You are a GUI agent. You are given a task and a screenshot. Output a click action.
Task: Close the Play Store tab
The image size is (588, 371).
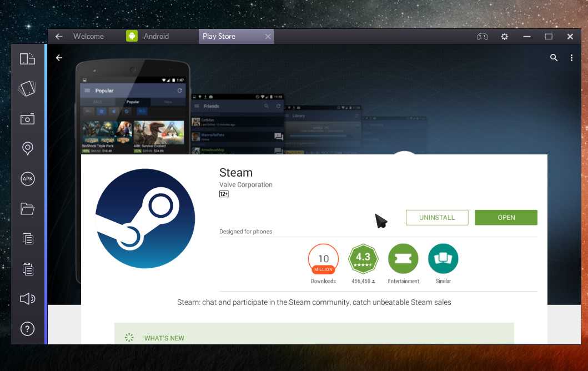click(x=268, y=37)
